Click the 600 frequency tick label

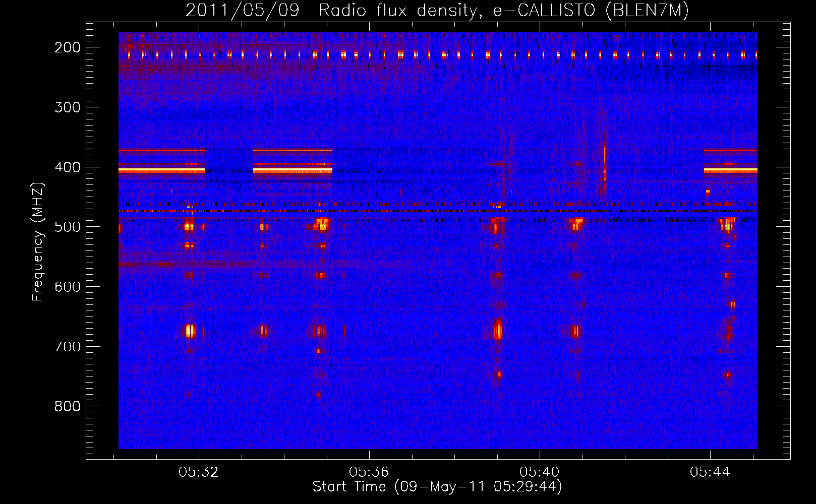(x=68, y=287)
